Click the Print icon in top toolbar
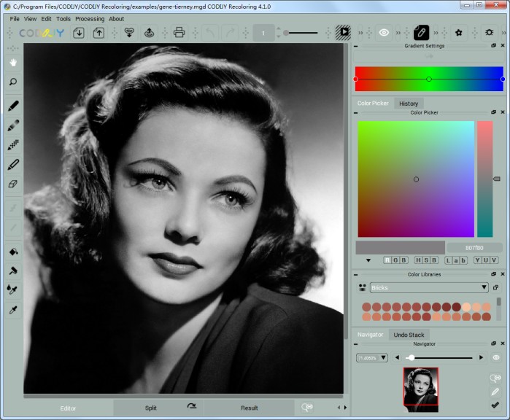The width and height of the screenshot is (510, 420). point(179,33)
